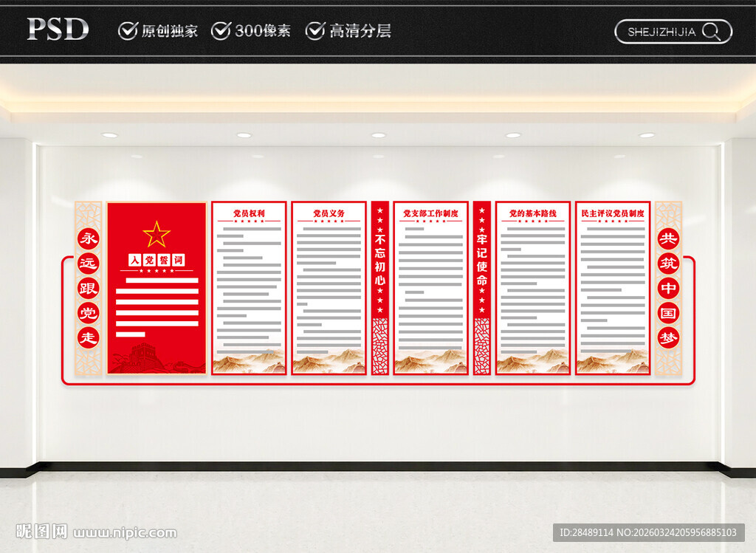Select the 党员义务 panel title
The height and width of the screenshot is (553, 756).
pyautogui.click(x=329, y=213)
